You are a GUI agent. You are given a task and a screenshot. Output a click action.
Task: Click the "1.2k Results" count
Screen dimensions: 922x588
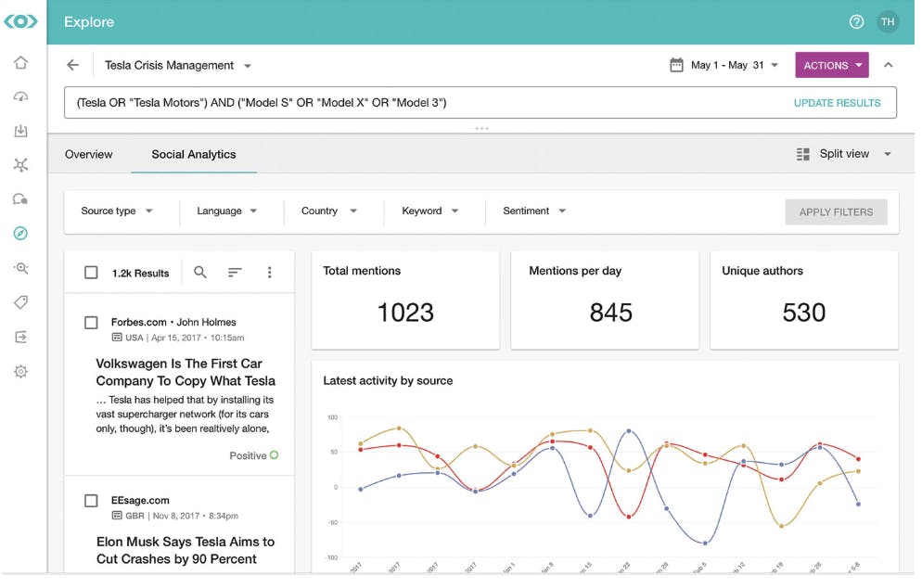141,274
